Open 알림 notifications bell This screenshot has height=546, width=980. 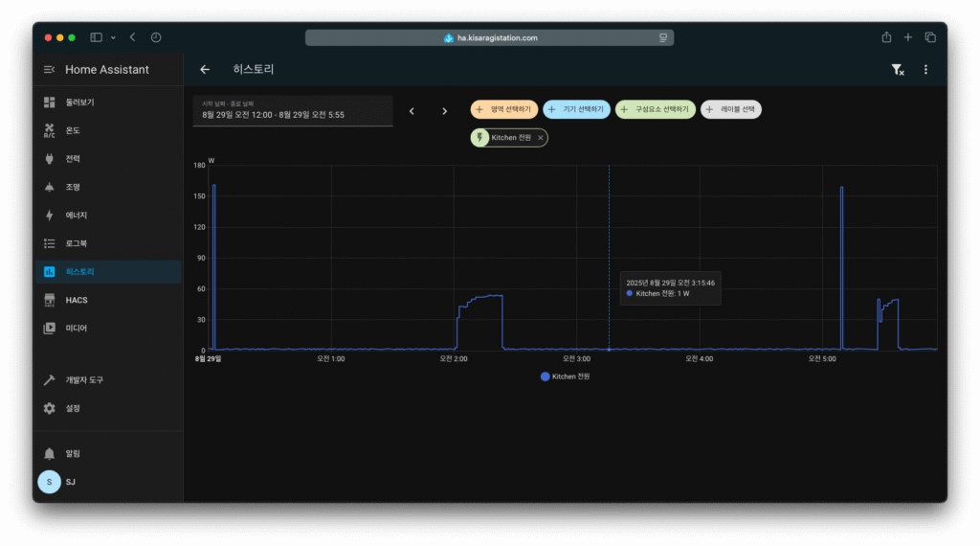point(73,453)
